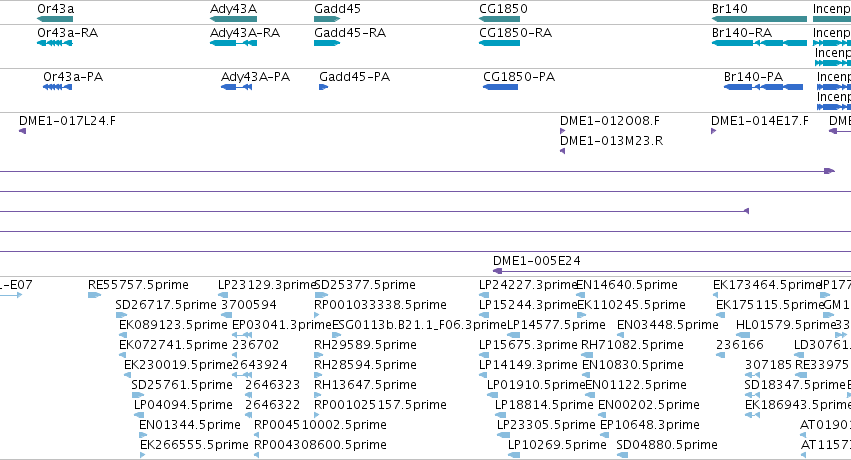Image resolution: width=851 pixels, height=460 pixels.
Task: Click the EK266555.5prime EST label
Action: (194, 445)
